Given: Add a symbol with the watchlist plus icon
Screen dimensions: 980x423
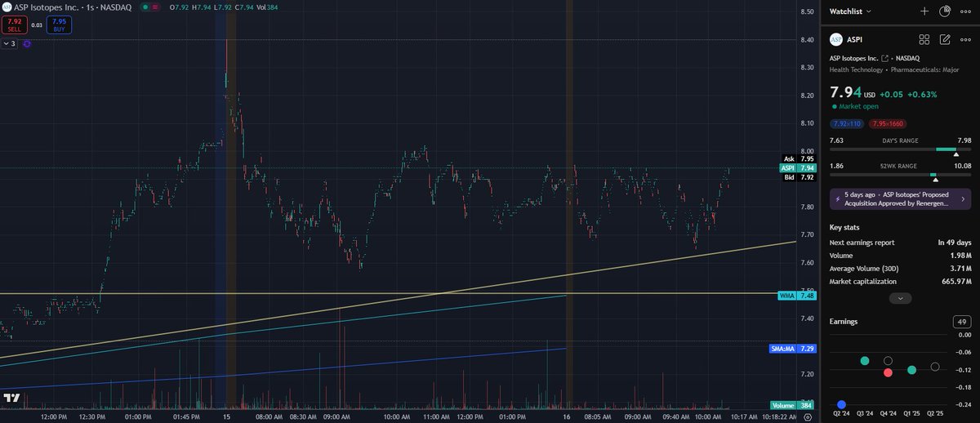Looking at the screenshot, I should (x=924, y=11).
